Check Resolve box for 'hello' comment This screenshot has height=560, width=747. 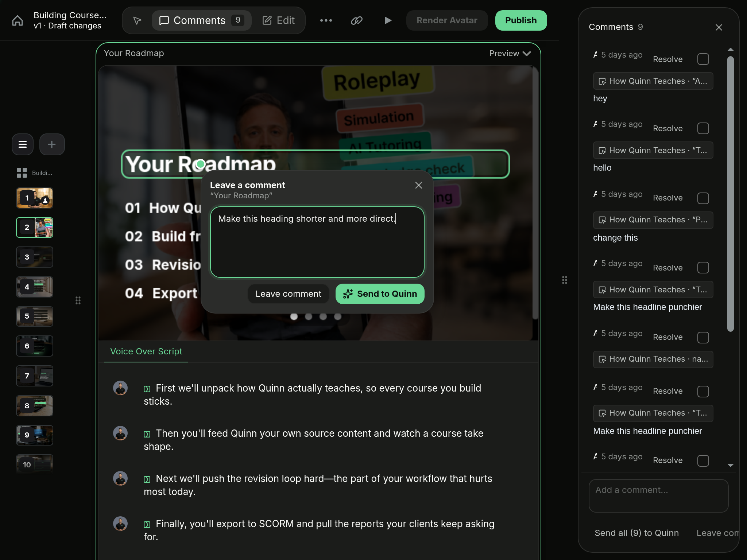point(703,128)
